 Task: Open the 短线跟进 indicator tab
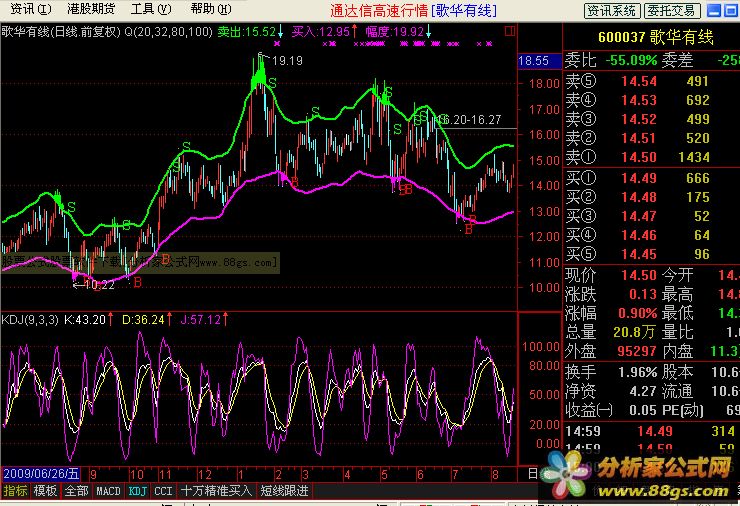coord(285,491)
